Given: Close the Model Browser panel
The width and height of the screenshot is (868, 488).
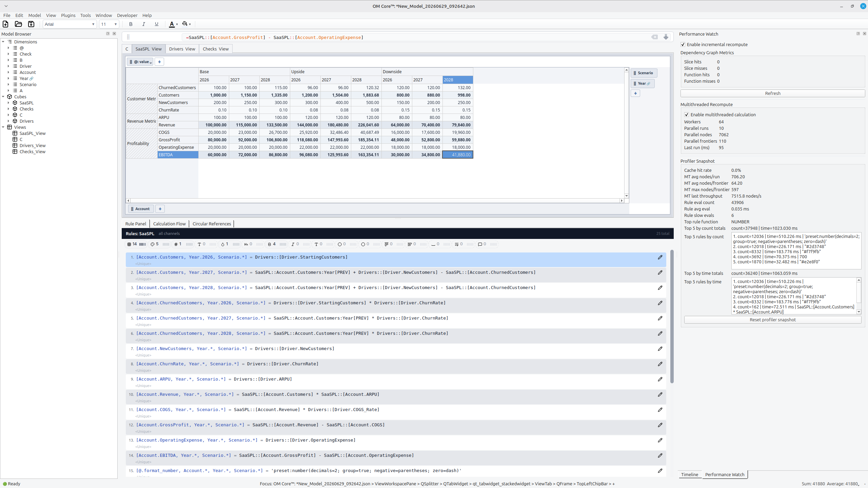Looking at the screenshot, I should click(114, 34).
